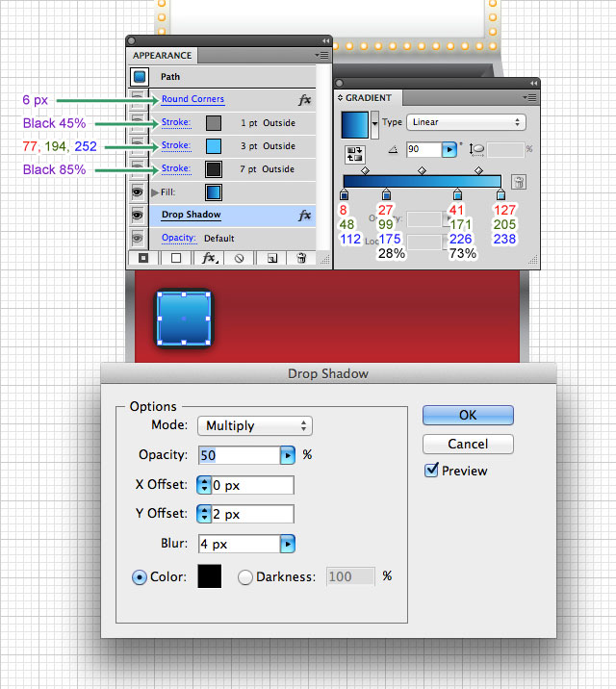Open the Mode dropdown showing Multiply

(x=255, y=425)
